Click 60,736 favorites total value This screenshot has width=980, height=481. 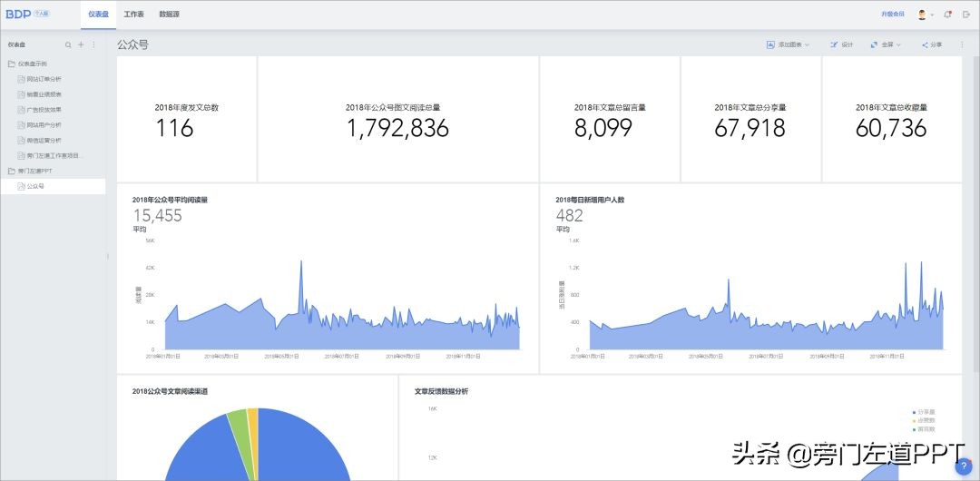point(891,128)
